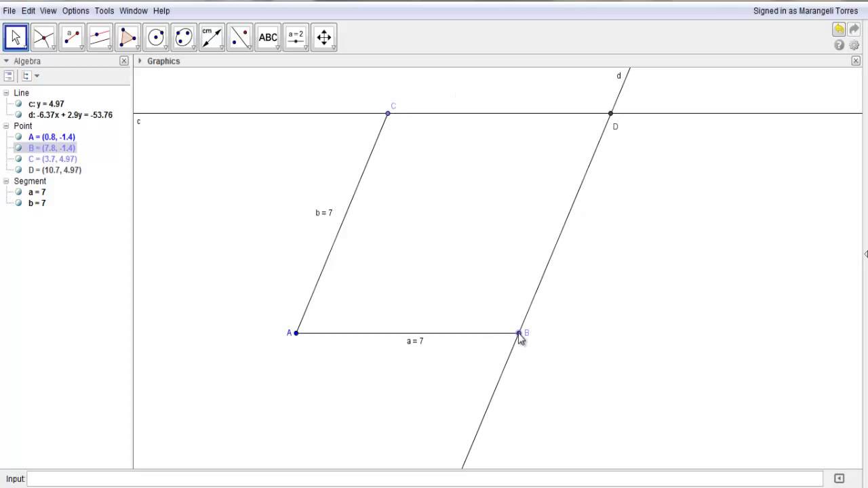Open the Help question mark icon
Image resolution: width=868 pixels, height=488 pixels.
(839, 45)
